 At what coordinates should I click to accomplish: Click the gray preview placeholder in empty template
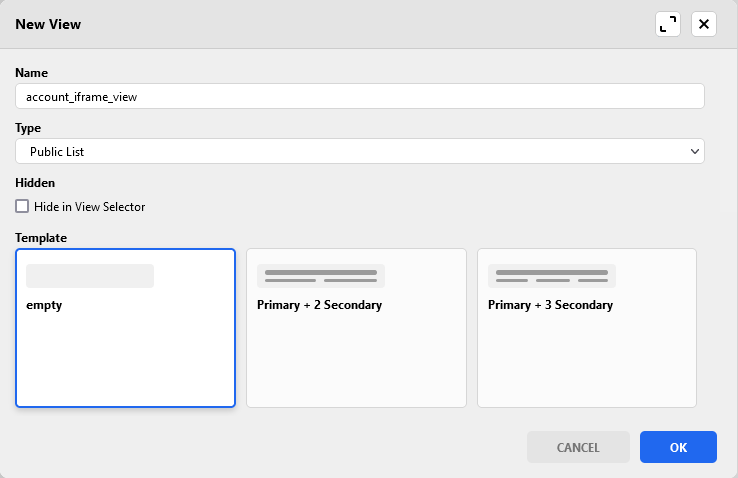pos(90,276)
